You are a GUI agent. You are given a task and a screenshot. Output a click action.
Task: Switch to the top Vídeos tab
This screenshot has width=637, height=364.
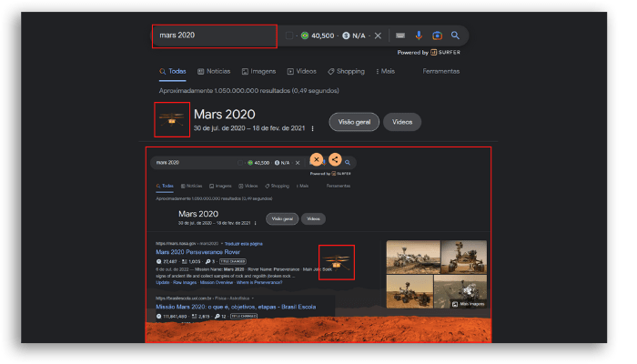coord(302,72)
